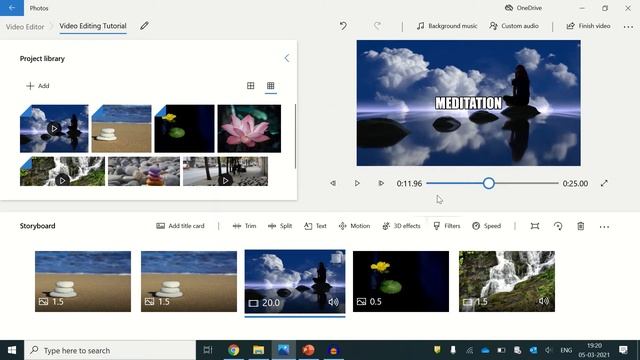Open storyboard See more menu

(604, 227)
